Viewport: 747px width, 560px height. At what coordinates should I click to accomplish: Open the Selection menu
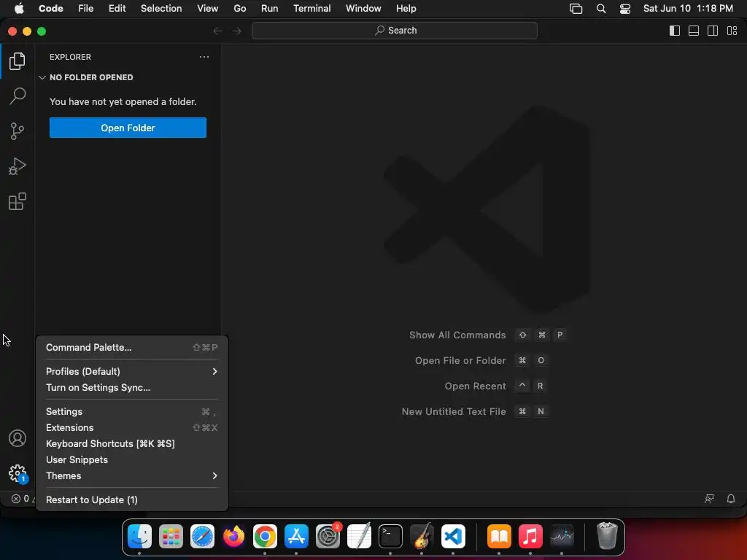tap(161, 9)
